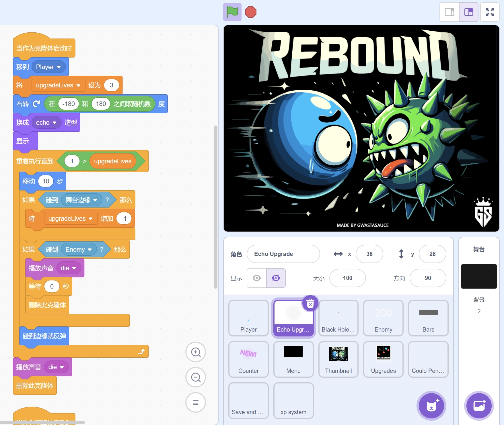
Task: Select the Player sprite
Action: 248,318
